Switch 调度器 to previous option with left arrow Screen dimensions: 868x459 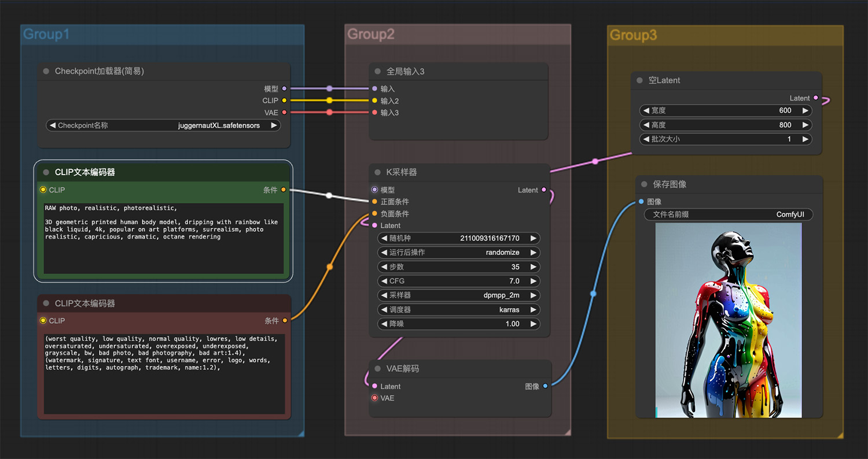coord(384,310)
